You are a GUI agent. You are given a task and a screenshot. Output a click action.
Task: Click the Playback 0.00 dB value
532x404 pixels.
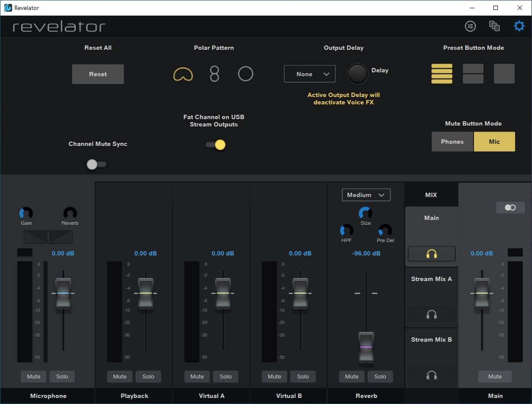[146, 253]
